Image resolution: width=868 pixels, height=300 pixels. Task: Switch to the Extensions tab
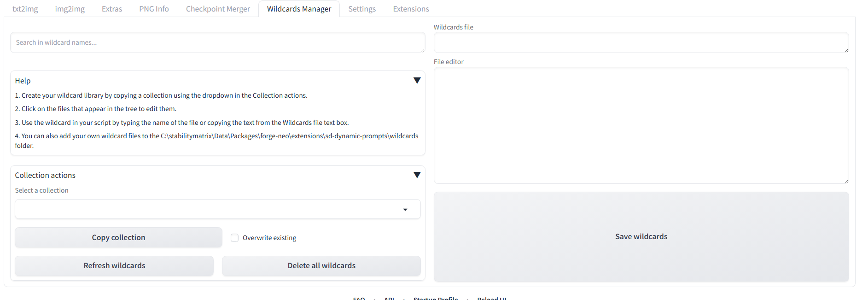[411, 9]
